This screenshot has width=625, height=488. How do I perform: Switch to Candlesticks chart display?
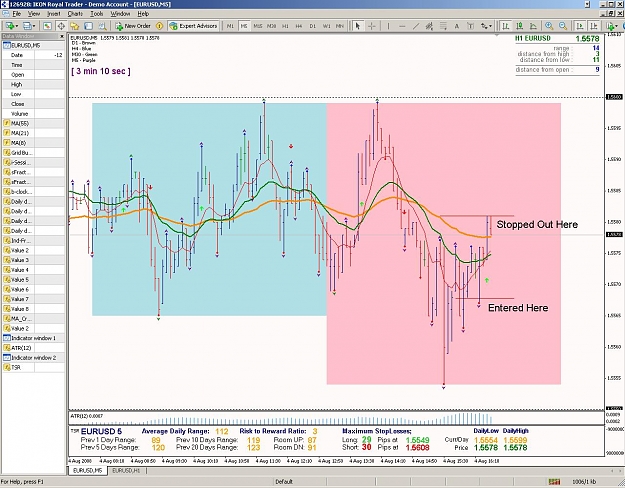click(x=519, y=26)
